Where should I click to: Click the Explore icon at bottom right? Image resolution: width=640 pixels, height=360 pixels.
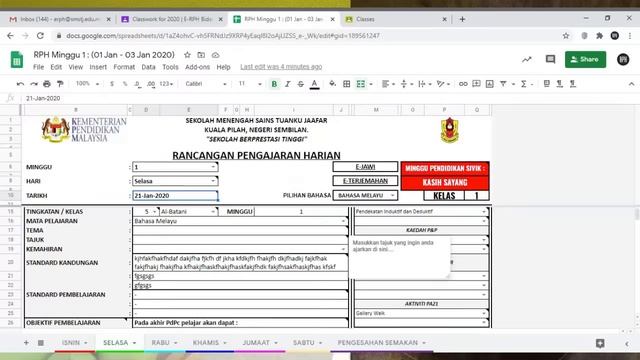(600, 343)
